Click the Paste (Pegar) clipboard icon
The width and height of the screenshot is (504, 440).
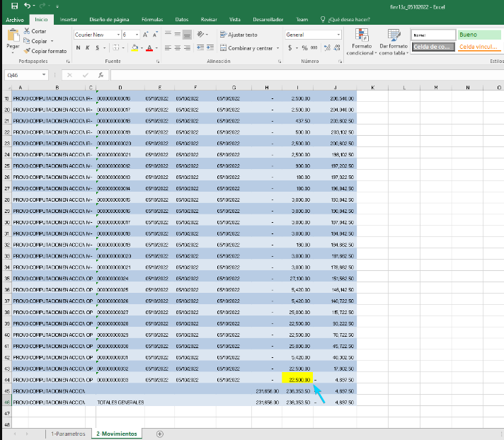coord(13,35)
